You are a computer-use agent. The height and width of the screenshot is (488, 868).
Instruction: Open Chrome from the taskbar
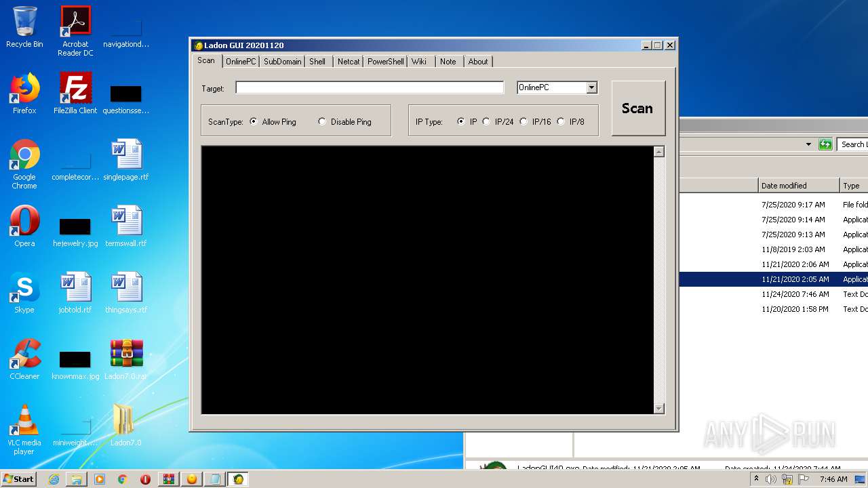123,479
